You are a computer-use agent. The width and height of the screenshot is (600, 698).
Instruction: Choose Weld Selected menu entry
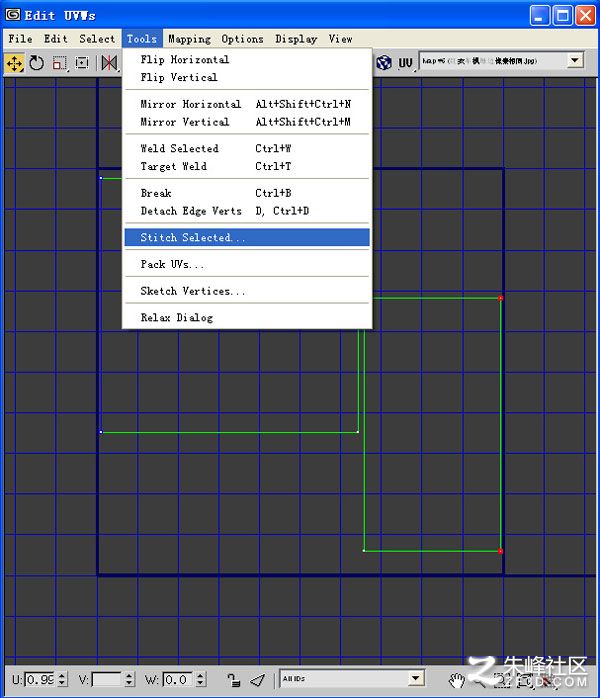tap(247, 148)
